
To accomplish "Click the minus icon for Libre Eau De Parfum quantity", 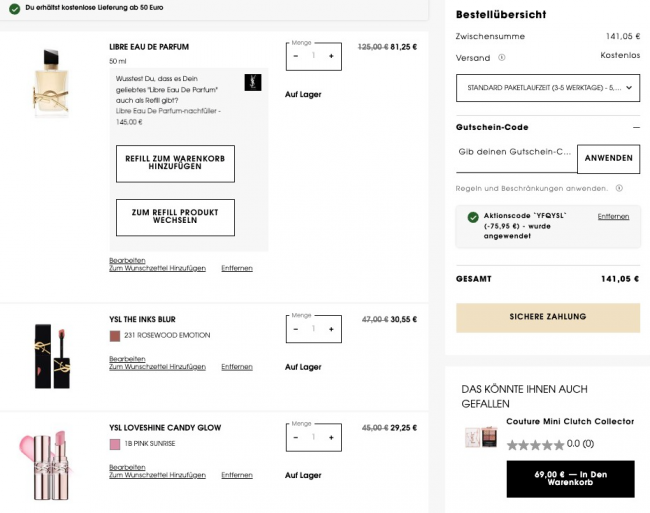I will 296,56.
